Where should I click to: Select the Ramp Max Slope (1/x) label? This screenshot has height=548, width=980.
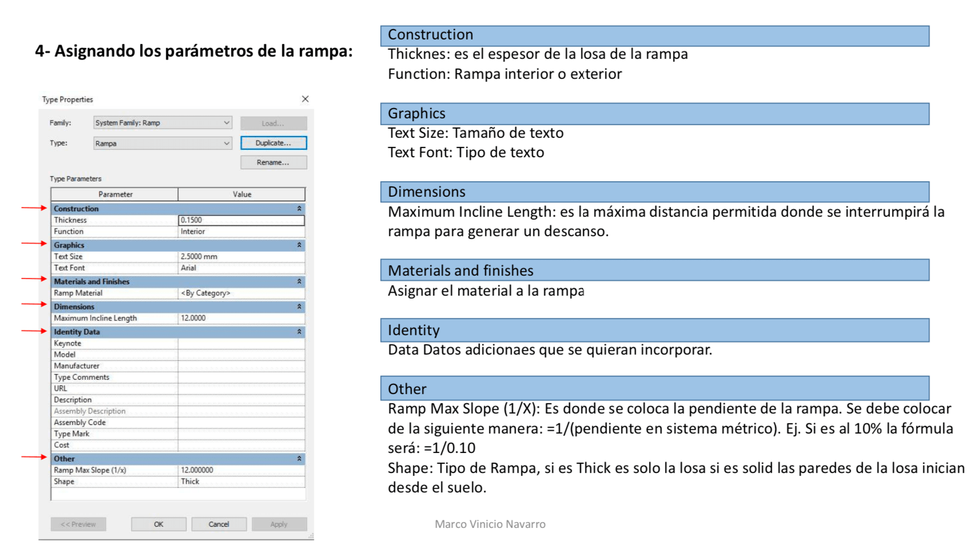pos(90,470)
